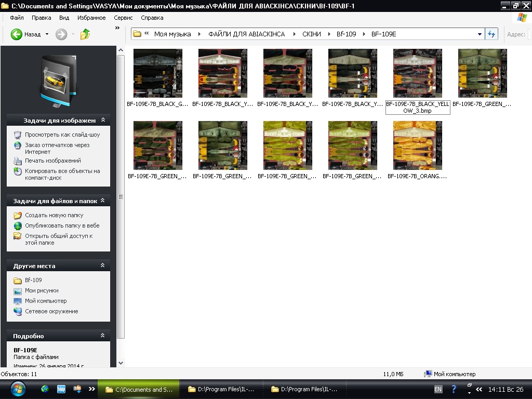Click the publish folder to web icon
Viewport: 532px width, 399px height.
[x=18, y=225]
